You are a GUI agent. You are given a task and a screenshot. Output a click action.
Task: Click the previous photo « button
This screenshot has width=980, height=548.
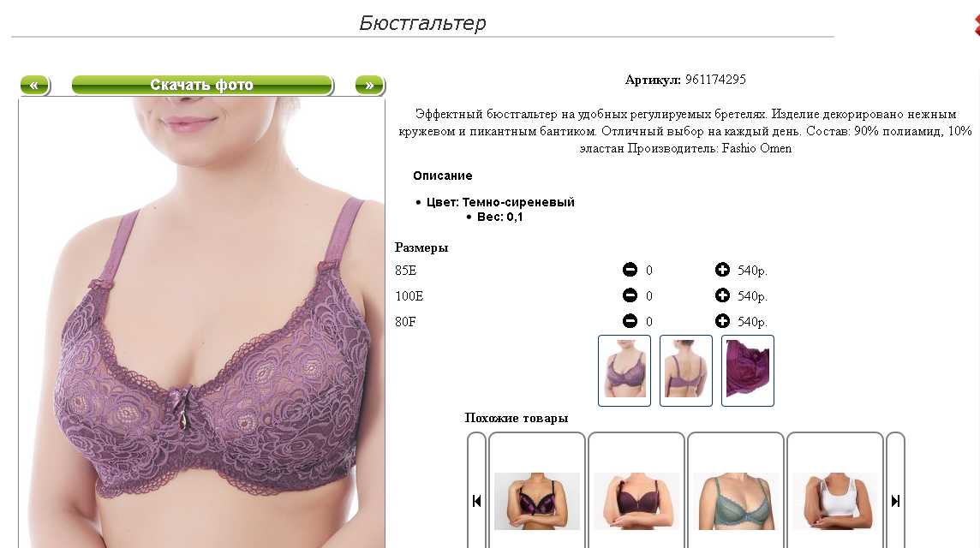pos(34,85)
